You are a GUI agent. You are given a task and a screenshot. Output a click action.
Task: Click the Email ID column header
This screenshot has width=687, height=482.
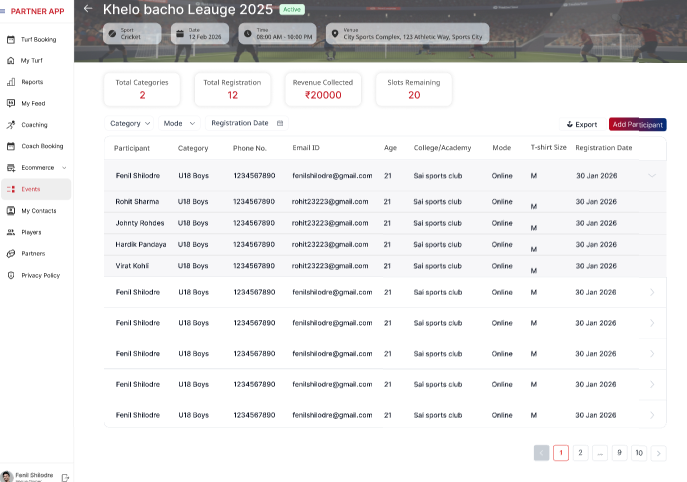tap(306, 148)
